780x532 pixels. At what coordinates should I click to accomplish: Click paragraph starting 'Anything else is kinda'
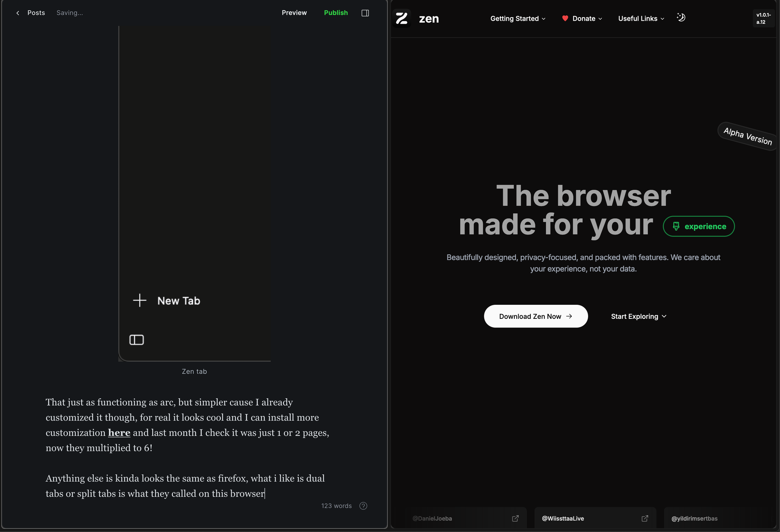pyautogui.click(x=185, y=486)
